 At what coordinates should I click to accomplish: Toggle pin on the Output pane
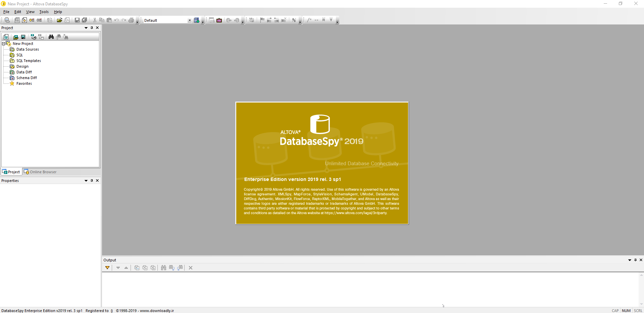pos(635,260)
